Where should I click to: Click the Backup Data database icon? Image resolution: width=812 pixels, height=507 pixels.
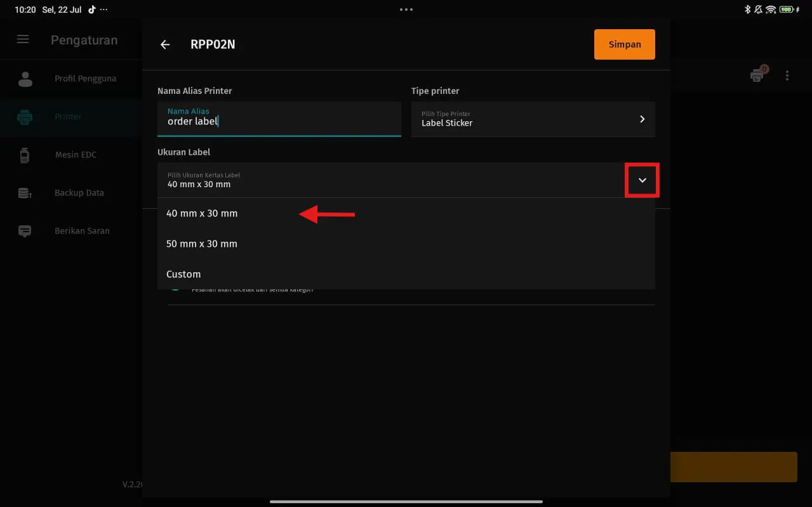25,193
